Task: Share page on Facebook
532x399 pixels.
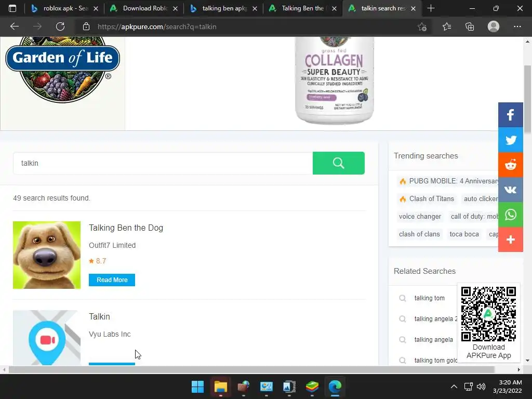Action: (511, 115)
